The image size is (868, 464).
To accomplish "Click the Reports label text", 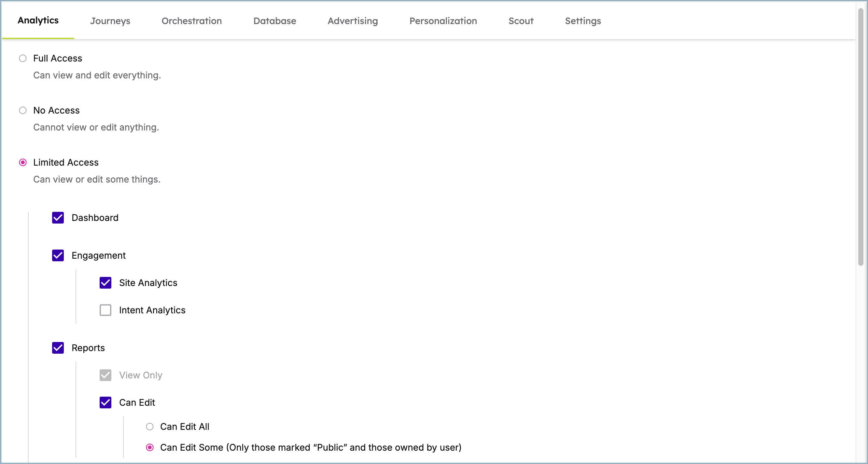I will 88,348.
